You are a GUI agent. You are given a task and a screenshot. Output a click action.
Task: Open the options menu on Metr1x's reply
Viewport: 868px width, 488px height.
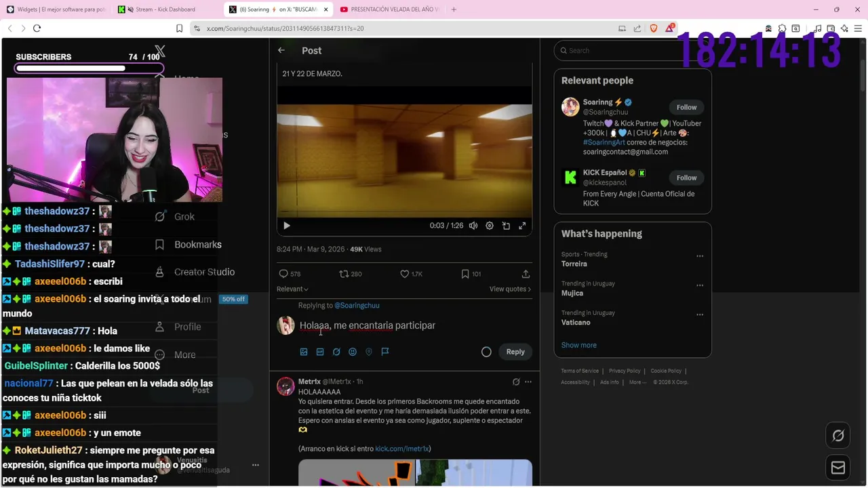(528, 382)
